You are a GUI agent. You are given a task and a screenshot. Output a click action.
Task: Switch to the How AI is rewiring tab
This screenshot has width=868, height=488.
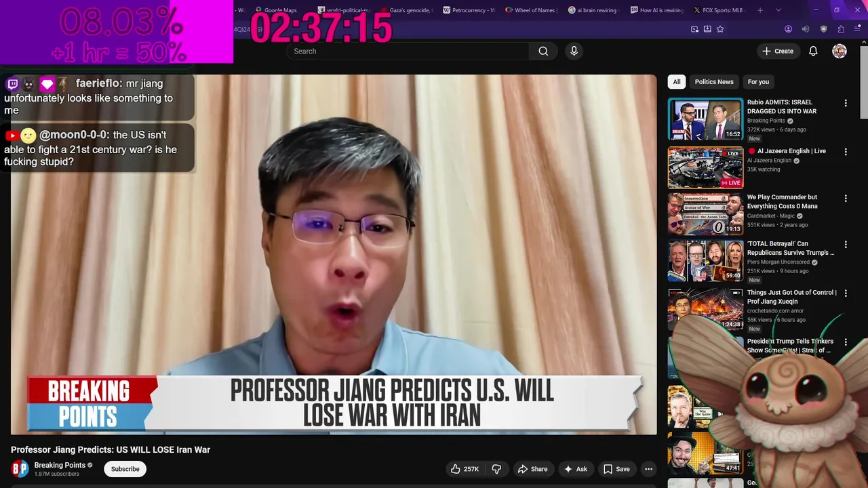click(657, 10)
